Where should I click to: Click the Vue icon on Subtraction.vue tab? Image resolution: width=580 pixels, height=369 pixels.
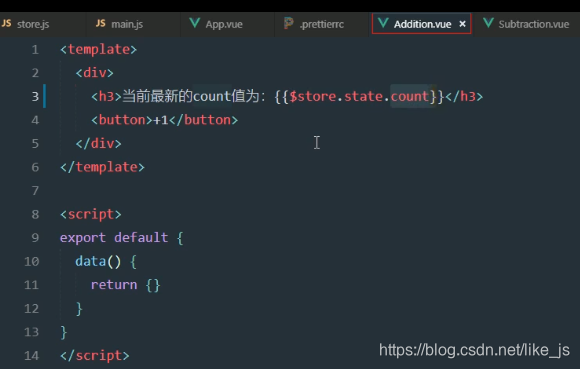pyautogui.click(x=488, y=23)
